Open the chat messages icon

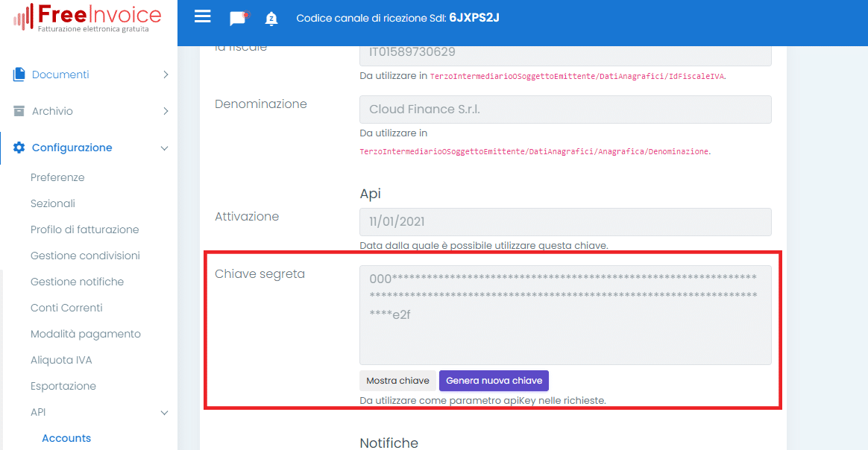[238, 17]
